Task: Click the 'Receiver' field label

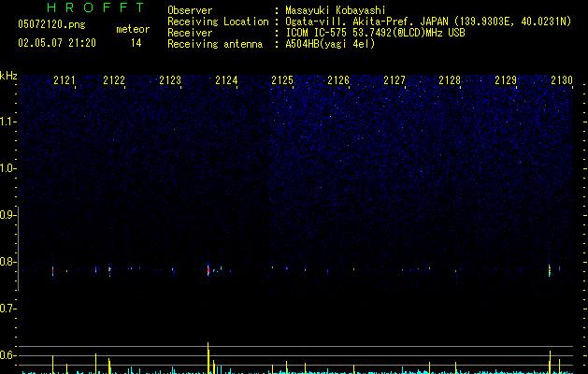Action: 190,33
